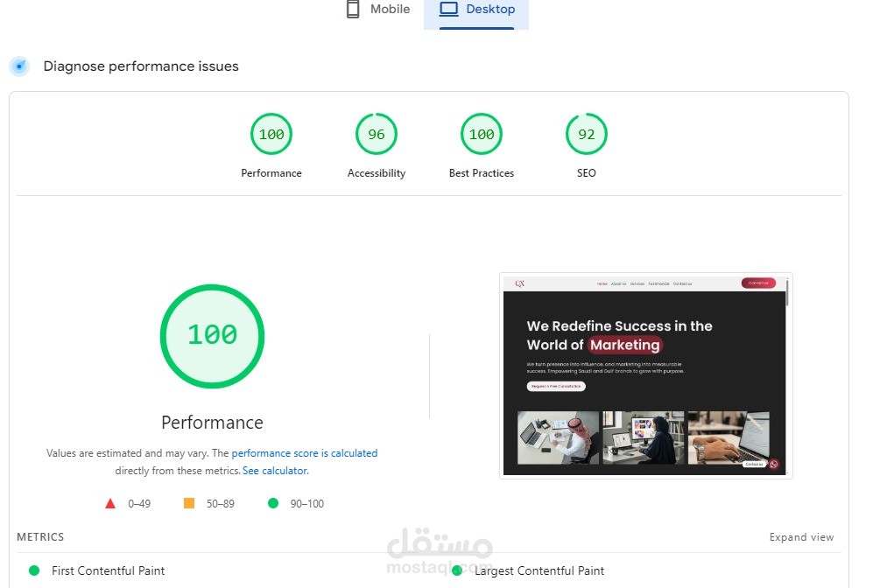Click the First Contentful Paint metric text
Viewport: 880px width, 588px height.
coord(109,570)
